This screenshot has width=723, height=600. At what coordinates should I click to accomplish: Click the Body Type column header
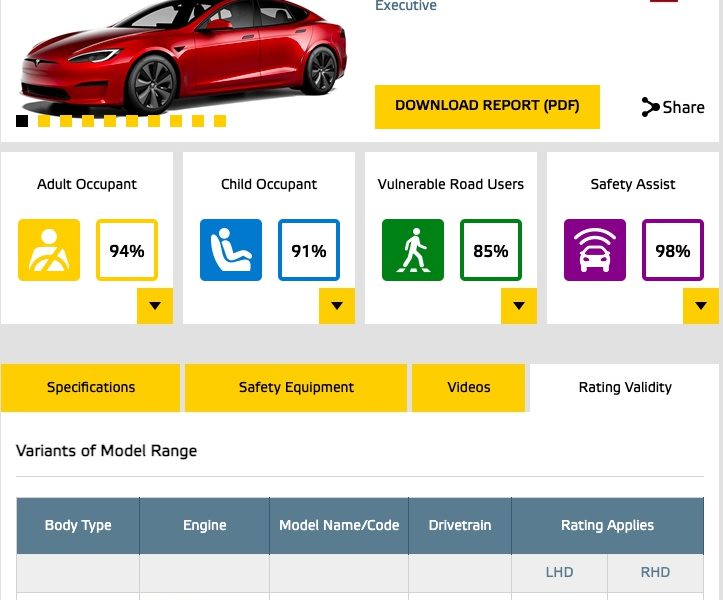tap(78, 525)
